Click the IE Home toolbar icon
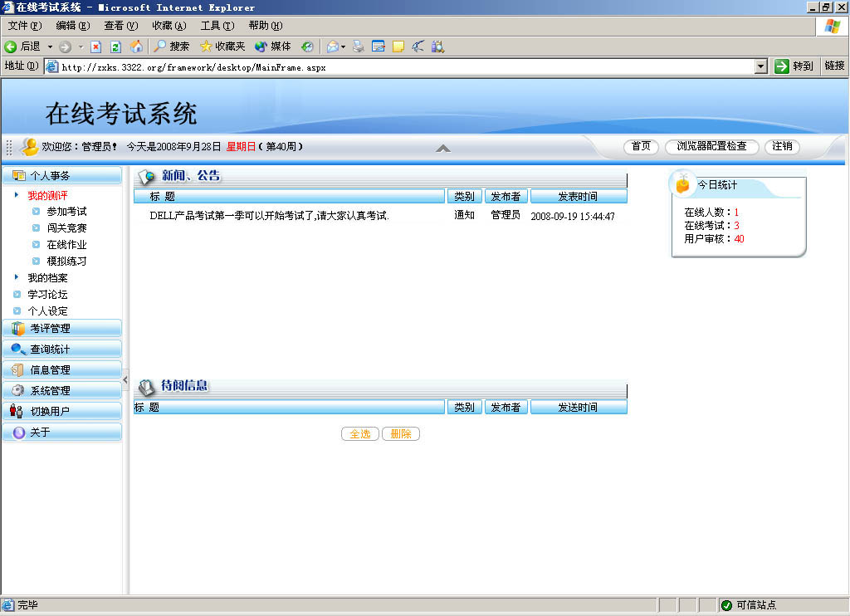Screen dimensions: 850x616 point(136,46)
